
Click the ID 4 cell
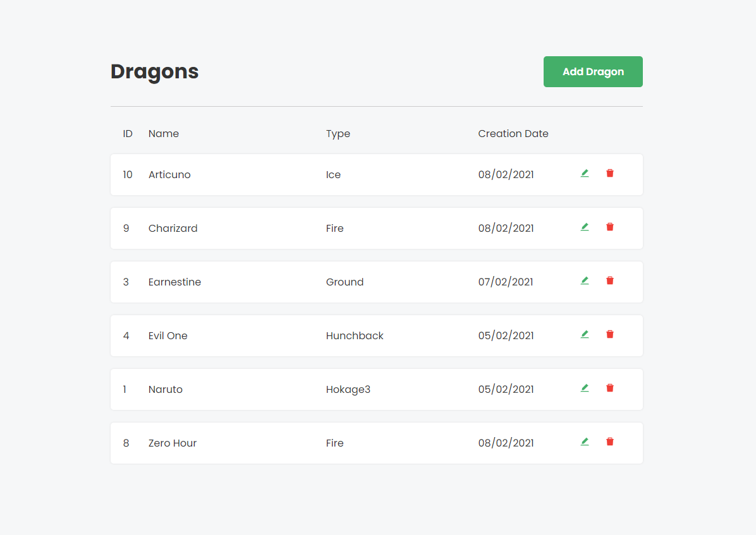(x=126, y=336)
